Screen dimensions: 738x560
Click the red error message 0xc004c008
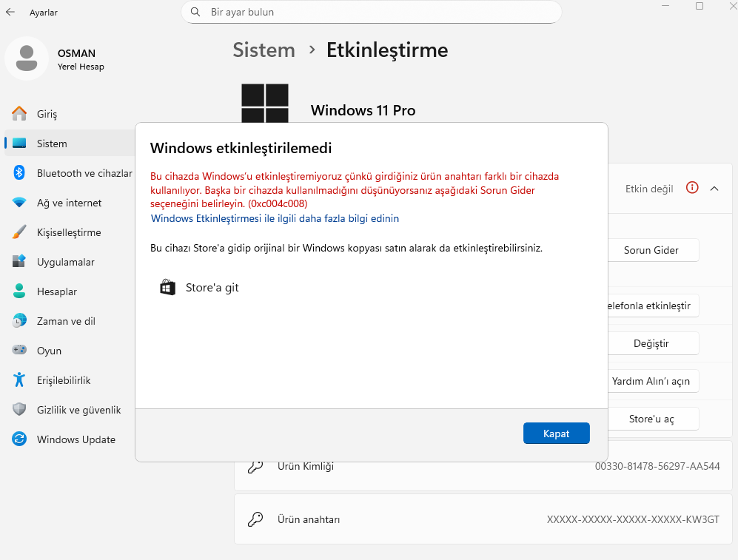point(355,190)
